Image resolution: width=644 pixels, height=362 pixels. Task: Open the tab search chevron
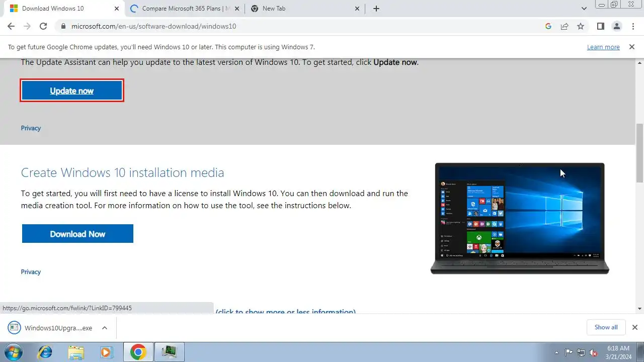click(x=584, y=9)
